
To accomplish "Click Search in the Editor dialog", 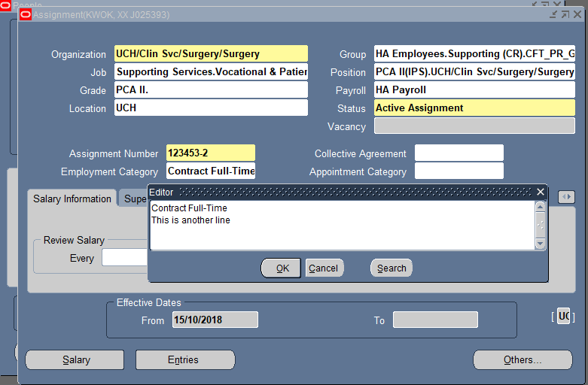I will coord(391,268).
